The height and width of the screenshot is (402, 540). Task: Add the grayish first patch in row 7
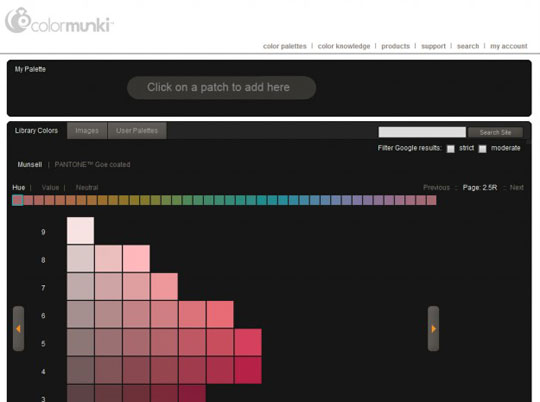[x=80, y=286]
